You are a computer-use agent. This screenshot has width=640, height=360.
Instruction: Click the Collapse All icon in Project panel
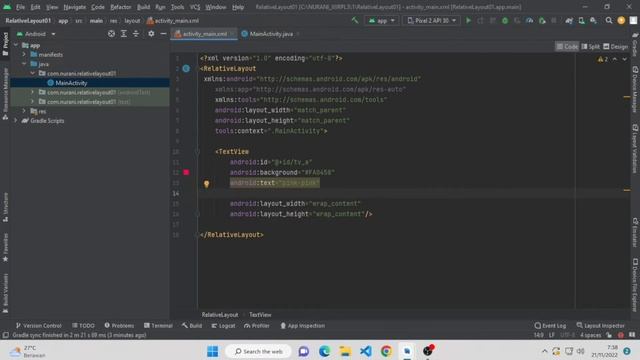click(x=136, y=34)
